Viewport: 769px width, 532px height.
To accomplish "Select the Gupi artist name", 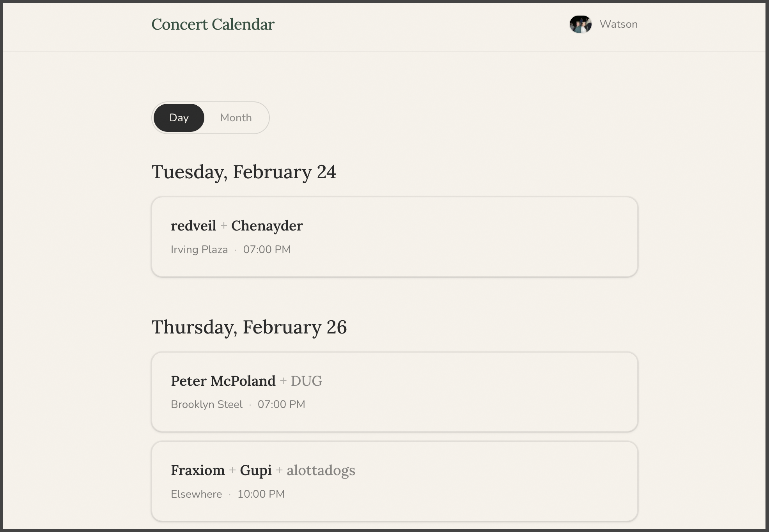I will (x=256, y=470).
